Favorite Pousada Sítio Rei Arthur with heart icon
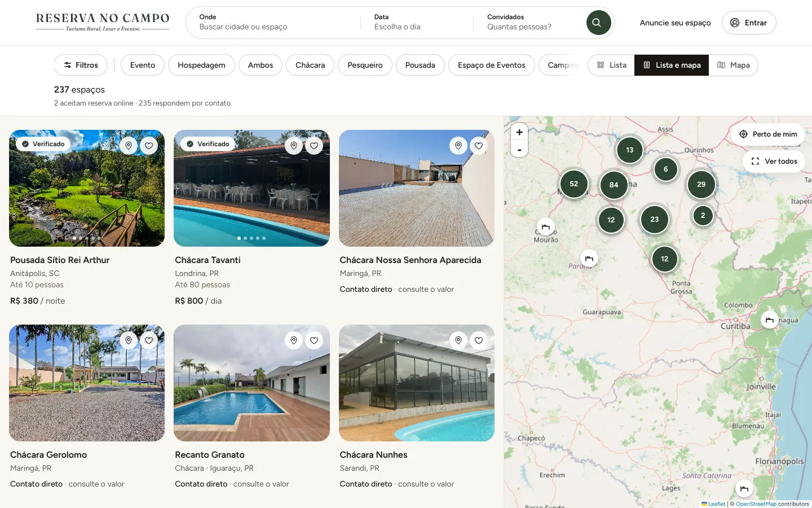 (x=149, y=146)
